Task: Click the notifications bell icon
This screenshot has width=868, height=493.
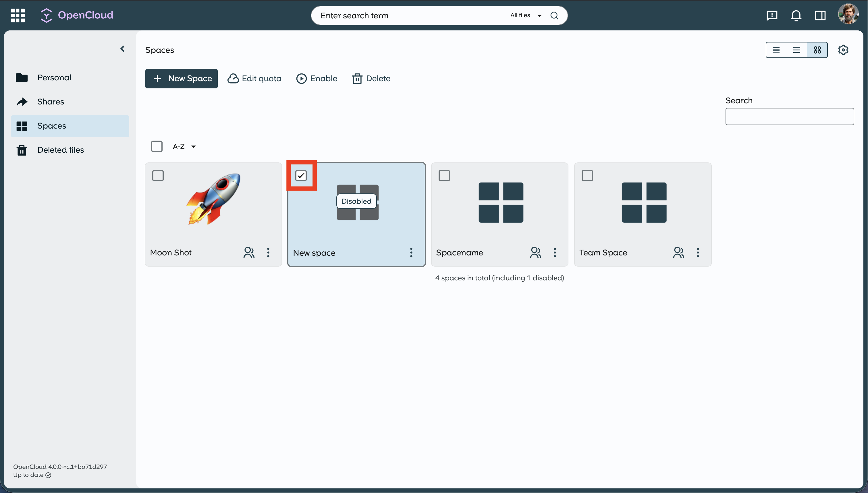Action: tap(796, 15)
